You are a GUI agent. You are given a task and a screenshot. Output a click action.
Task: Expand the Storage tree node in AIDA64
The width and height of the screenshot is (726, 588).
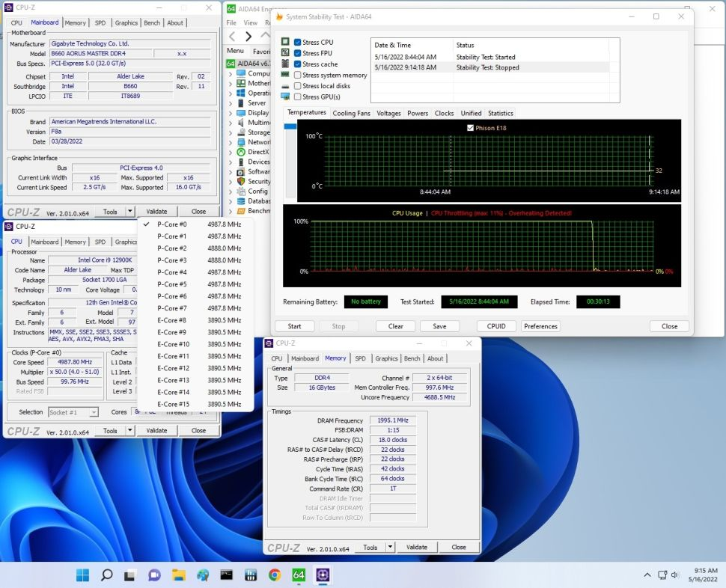[x=231, y=132]
